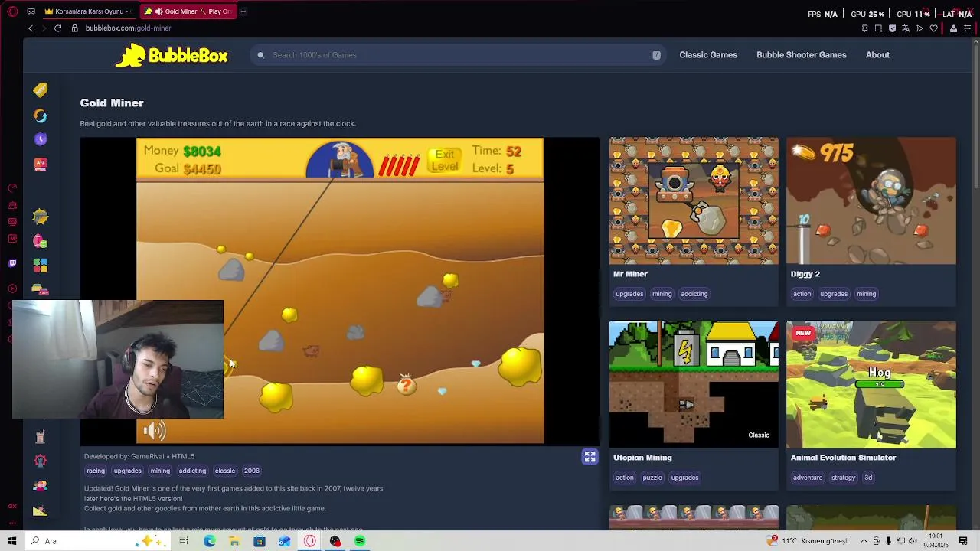Viewport: 980px width, 551px height.
Task: Open Microsoft Edge from taskbar
Action: (209, 541)
